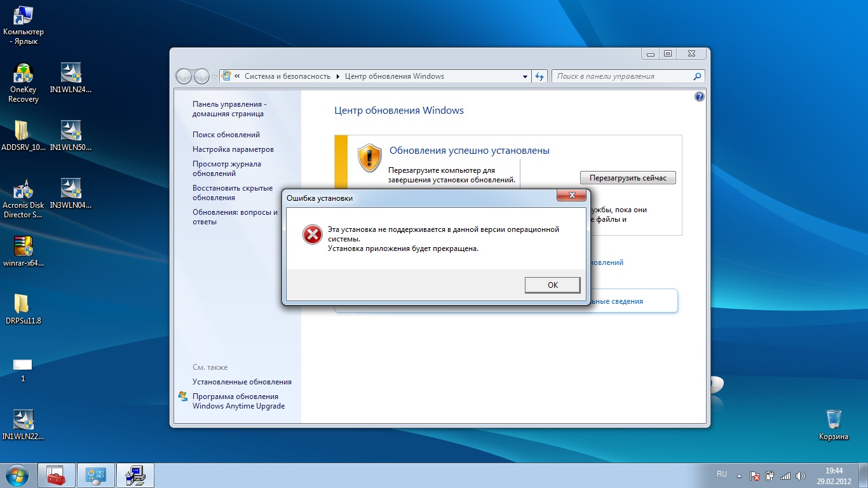The image size is (868, 488).
Task: Select the IN1WLN24 installer desktop icon
Action: 71,78
